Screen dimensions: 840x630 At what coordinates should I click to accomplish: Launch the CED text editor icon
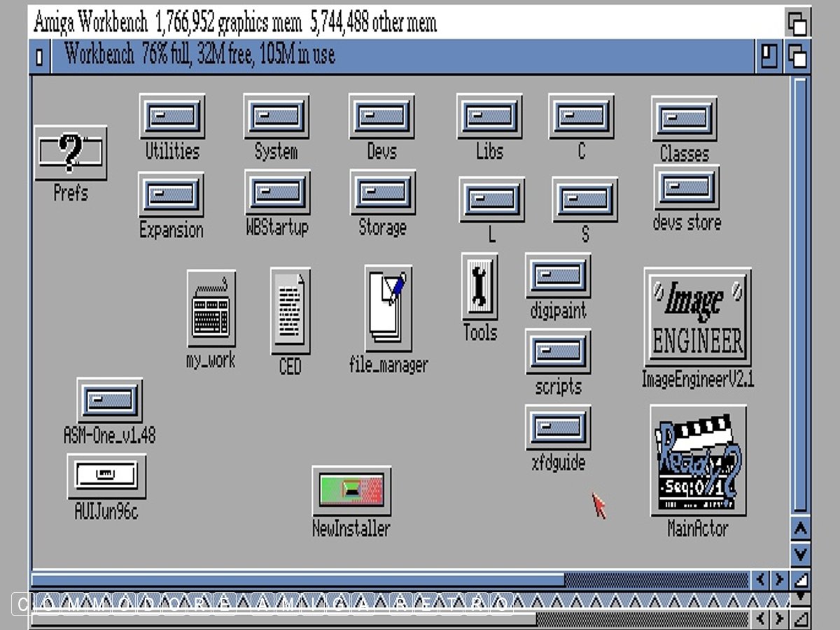[290, 311]
